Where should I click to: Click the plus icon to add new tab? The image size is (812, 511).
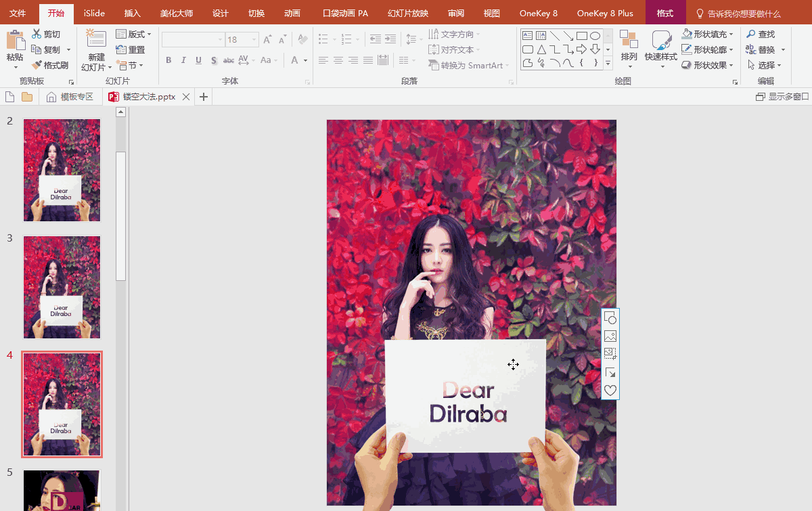pyautogui.click(x=203, y=97)
